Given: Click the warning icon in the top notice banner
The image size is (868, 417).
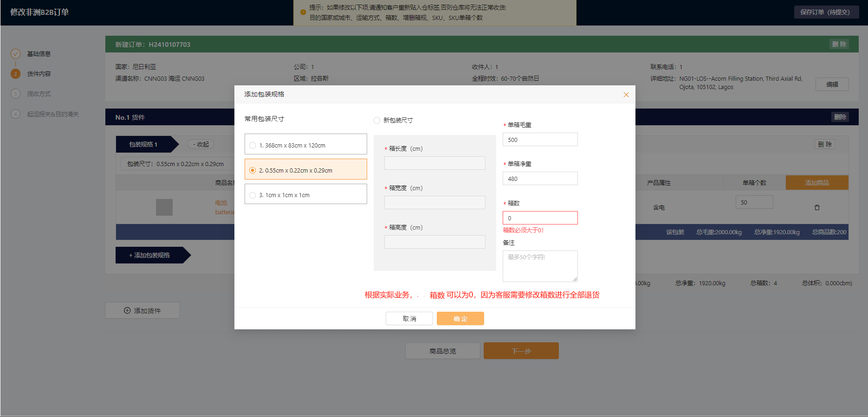Looking at the screenshot, I should click(303, 13).
